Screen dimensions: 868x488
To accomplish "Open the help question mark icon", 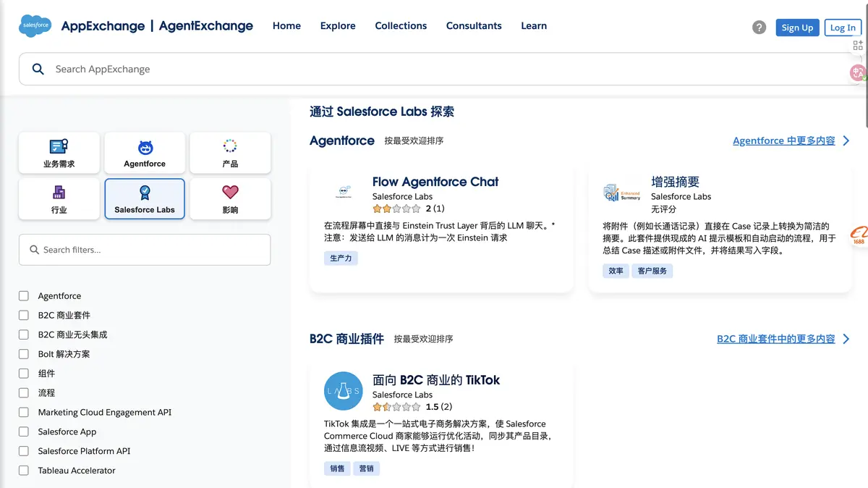I will coord(759,28).
